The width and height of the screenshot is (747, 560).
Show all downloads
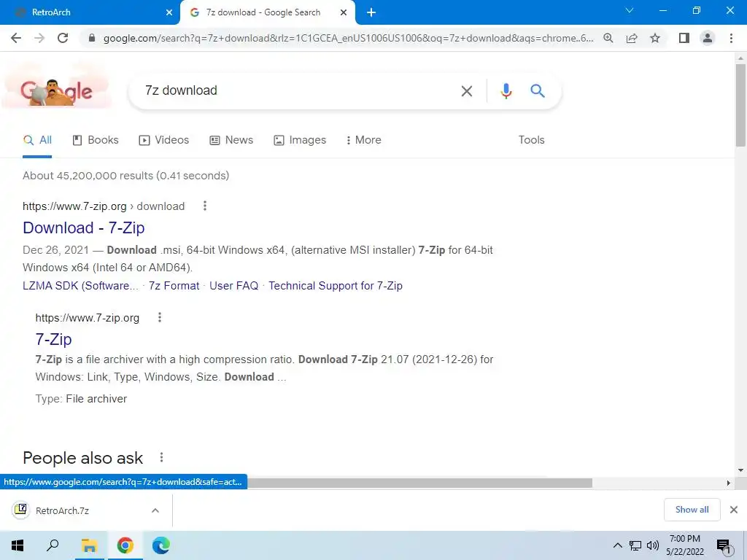click(x=692, y=510)
